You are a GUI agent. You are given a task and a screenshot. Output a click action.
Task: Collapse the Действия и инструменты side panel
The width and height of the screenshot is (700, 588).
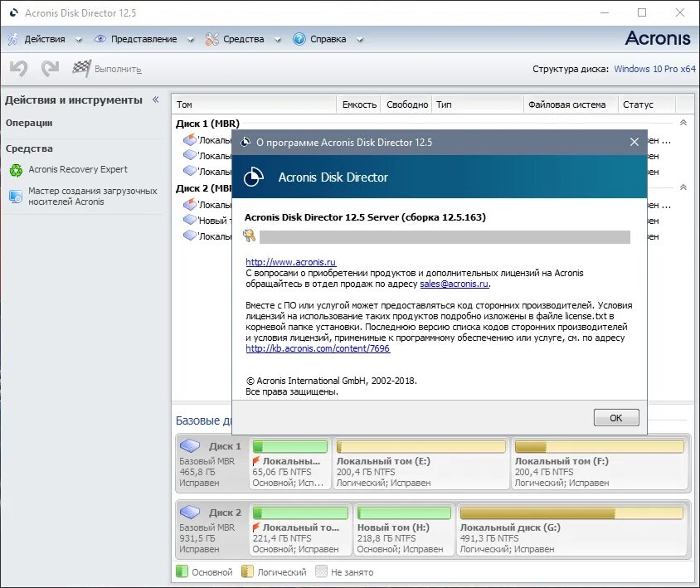tap(155, 100)
